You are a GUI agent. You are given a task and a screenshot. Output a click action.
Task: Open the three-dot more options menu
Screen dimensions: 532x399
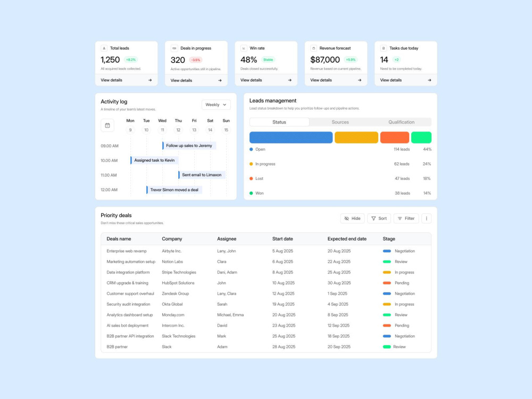point(427,219)
